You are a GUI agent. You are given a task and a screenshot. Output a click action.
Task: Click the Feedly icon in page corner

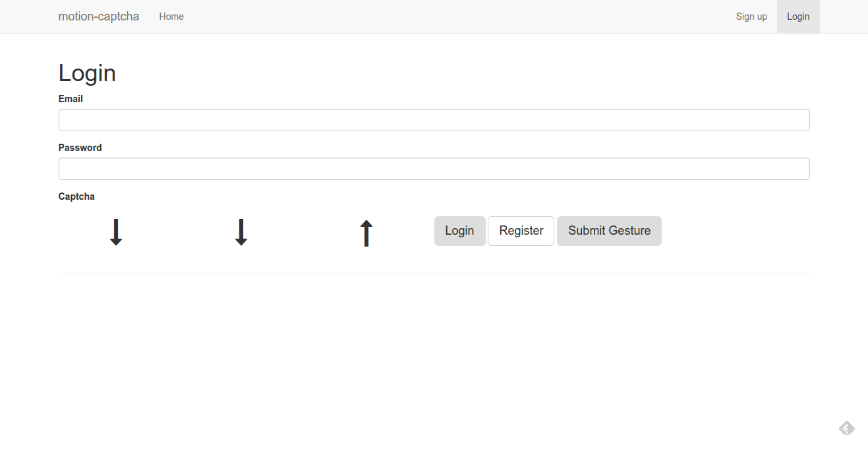(x=847, y=429)
